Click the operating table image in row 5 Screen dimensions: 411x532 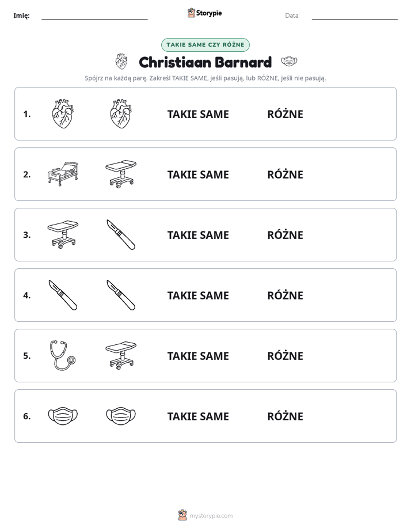coord(121,355)
